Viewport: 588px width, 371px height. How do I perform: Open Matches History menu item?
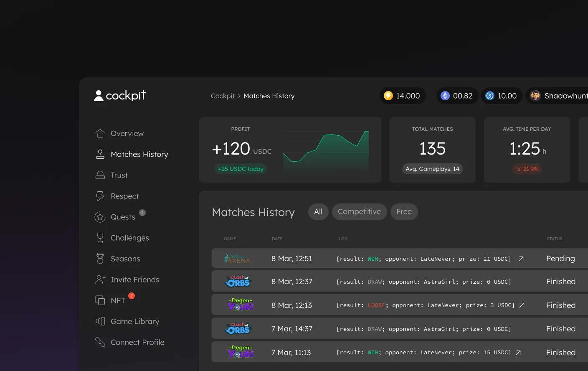(x=139, y=154)
